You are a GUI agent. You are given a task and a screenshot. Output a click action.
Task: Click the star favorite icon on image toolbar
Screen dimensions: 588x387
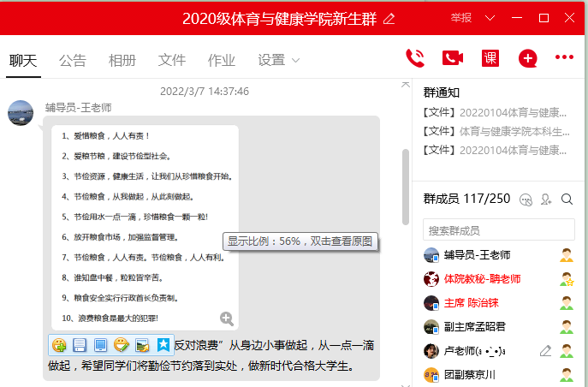(x=163, y=345)
